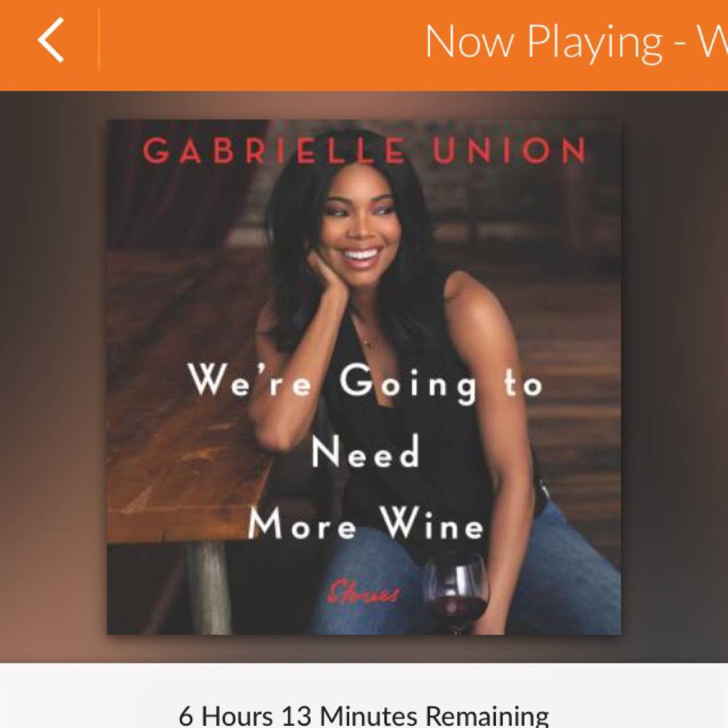Tap the We're Going to title line
Viewport: 728px width, 728px height.
366,383
